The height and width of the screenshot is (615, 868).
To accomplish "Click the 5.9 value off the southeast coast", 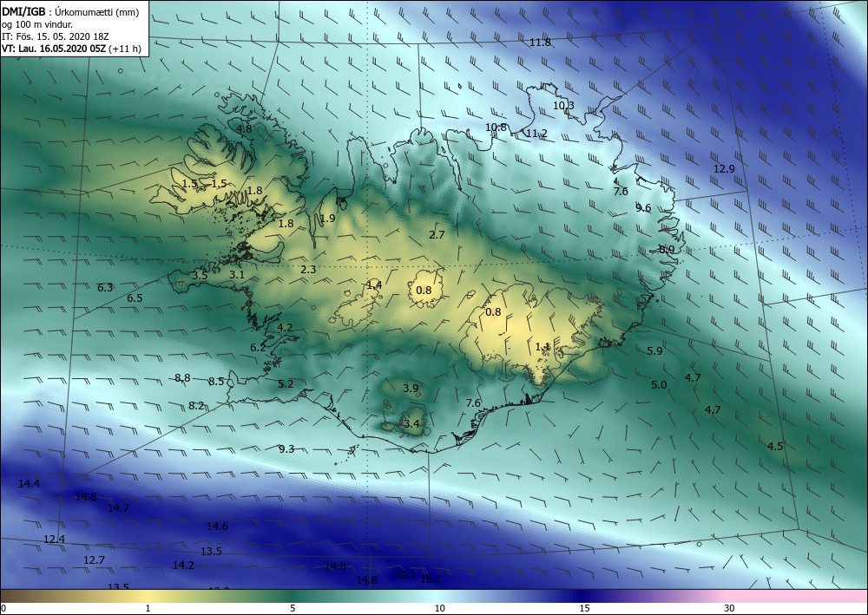I will click(654, 350).
